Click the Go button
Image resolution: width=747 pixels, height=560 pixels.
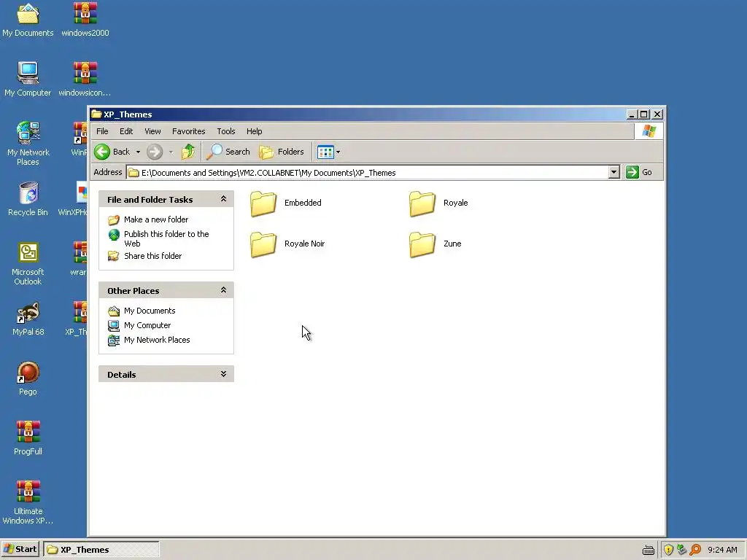pos(639,172)
